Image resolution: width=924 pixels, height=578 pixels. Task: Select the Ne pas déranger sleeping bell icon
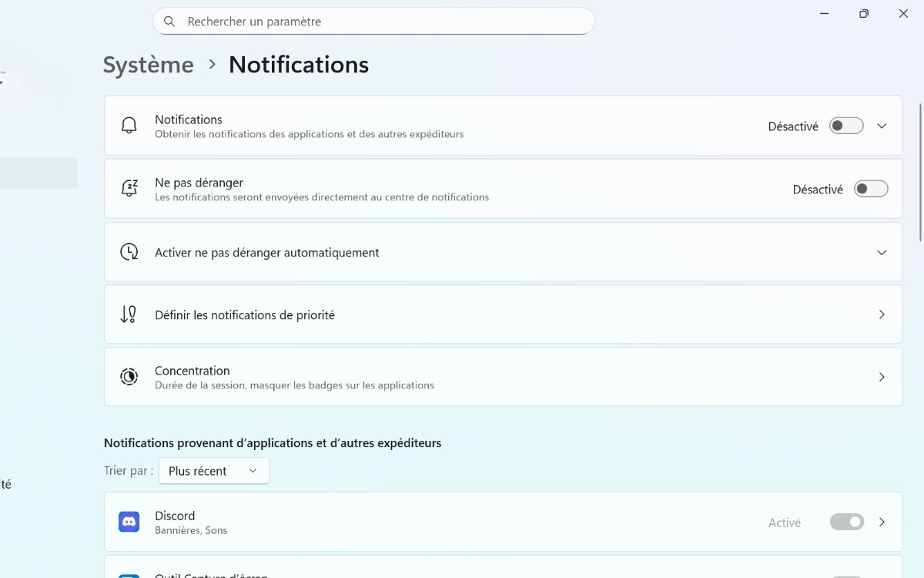(x=129, y=187)
